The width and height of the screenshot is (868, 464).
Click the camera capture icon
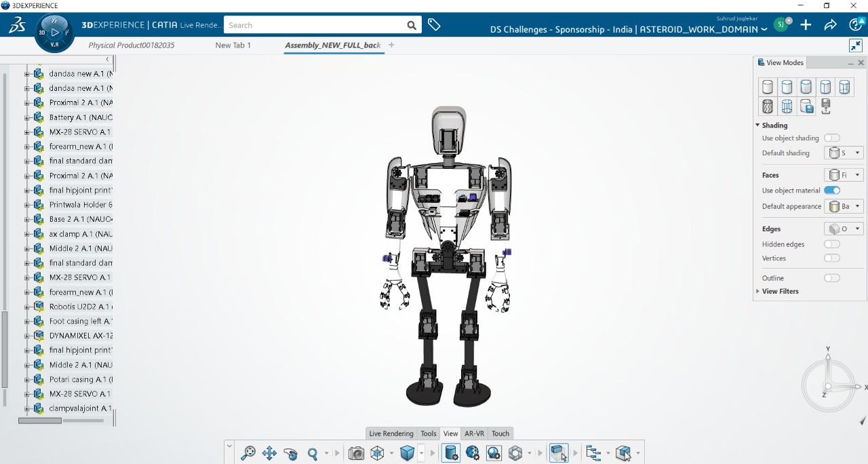click(356, 453)
